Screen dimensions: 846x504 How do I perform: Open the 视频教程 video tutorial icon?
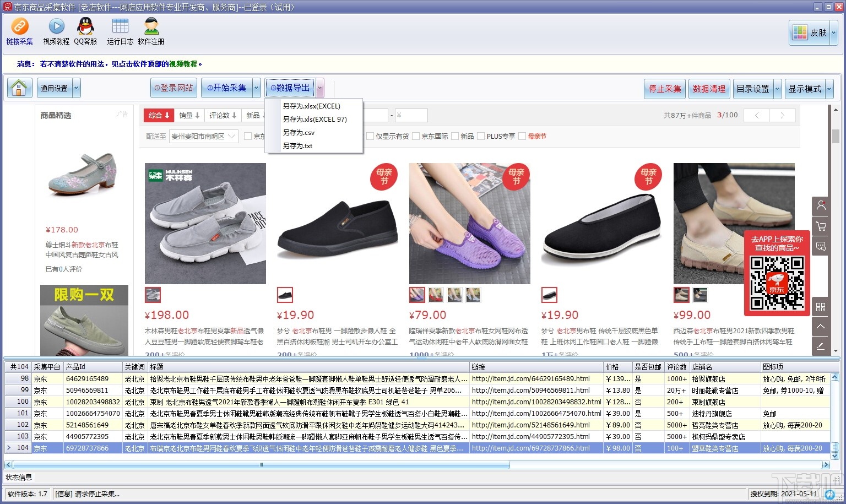[56, 31]
